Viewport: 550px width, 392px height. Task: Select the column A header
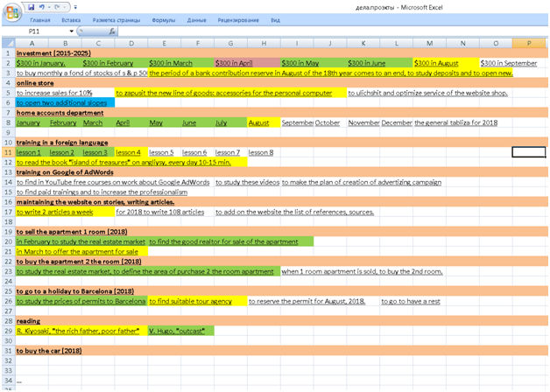32,43
